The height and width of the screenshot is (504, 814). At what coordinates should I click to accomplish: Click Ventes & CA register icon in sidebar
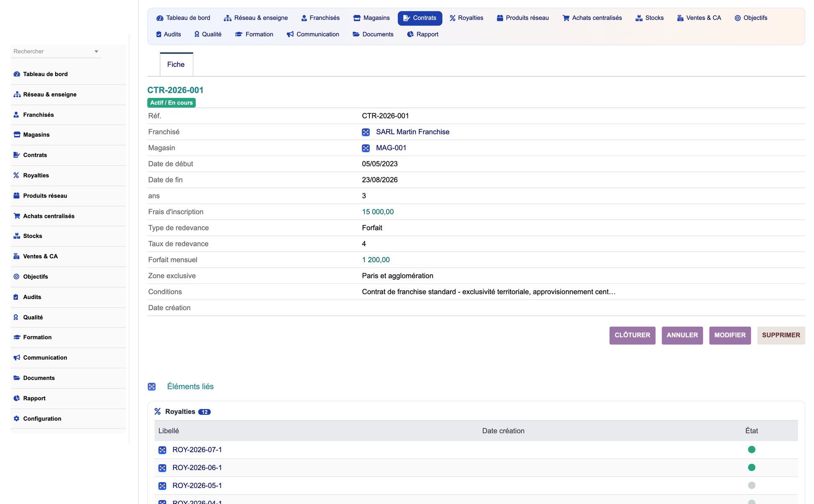pyautogui.click(x=17, y=256)
